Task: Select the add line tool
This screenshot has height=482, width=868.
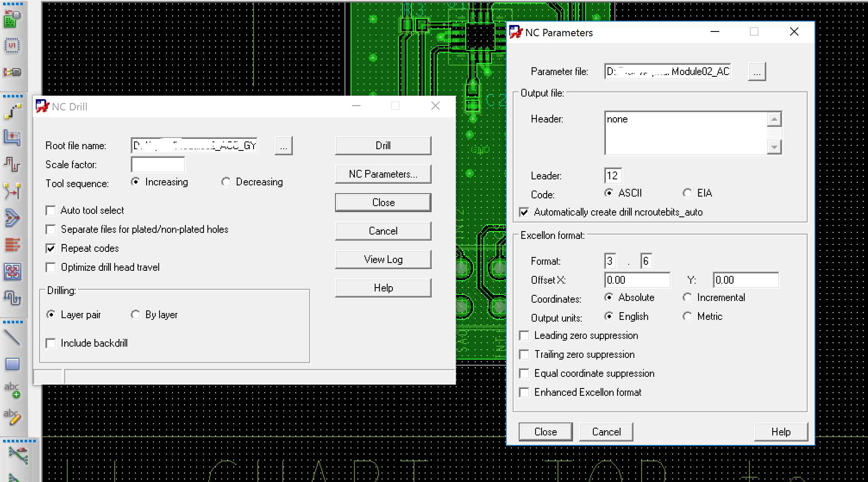Action: (x=12, y=338)
